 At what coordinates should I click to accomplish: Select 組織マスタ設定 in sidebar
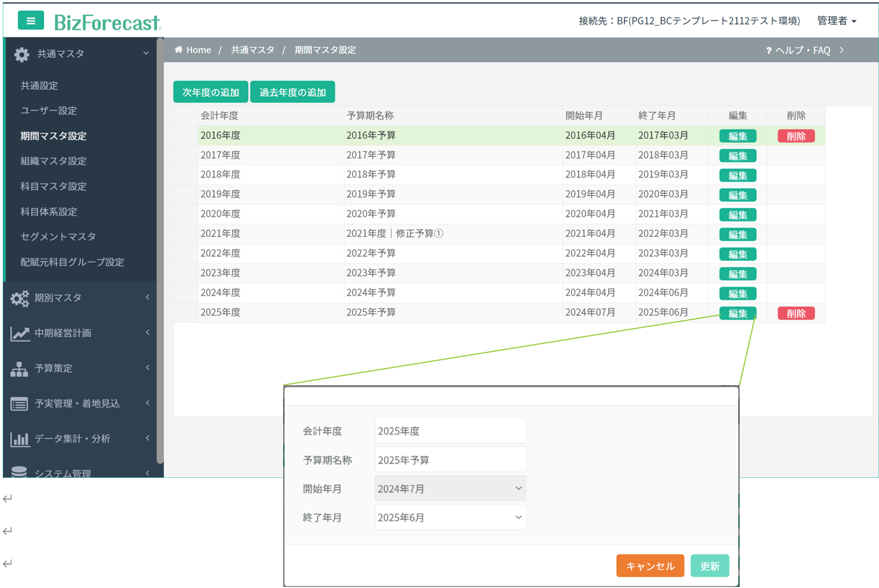[53, 161]
